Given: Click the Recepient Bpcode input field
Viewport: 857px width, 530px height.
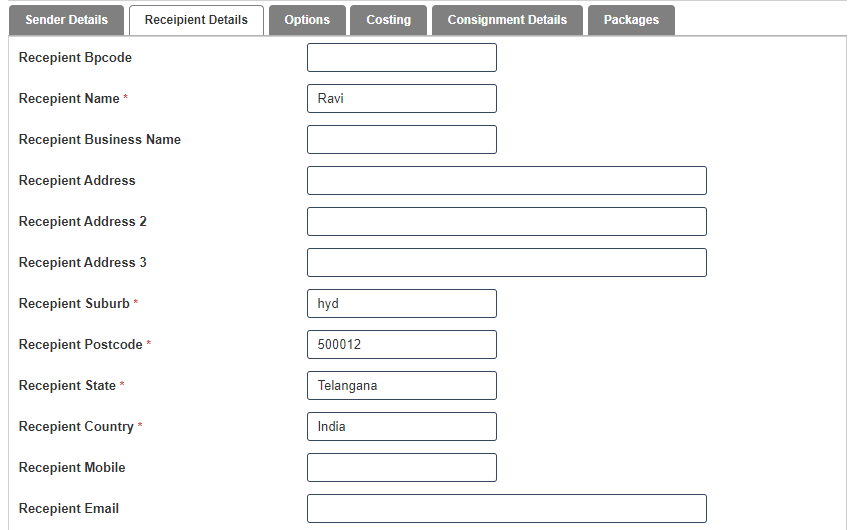Looking at the screenshot, I should click(401, 58).
